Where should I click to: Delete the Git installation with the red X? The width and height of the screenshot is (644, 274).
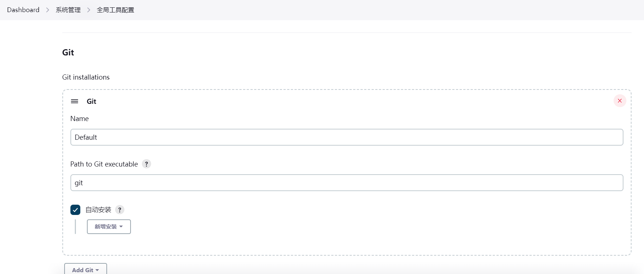[x=620, y=101]
